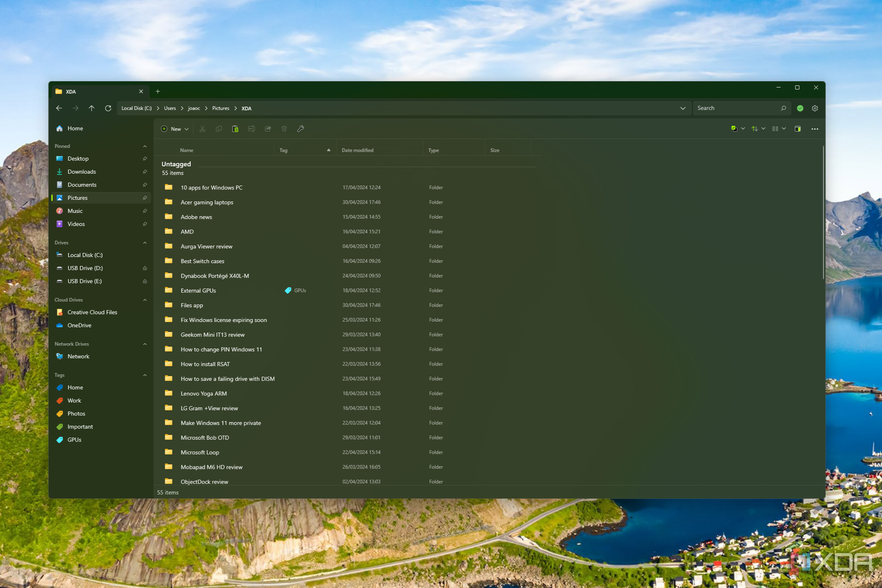This screenshot has width=882, height=588.
Task: Sort by the Tag column header
Action: 305,150
